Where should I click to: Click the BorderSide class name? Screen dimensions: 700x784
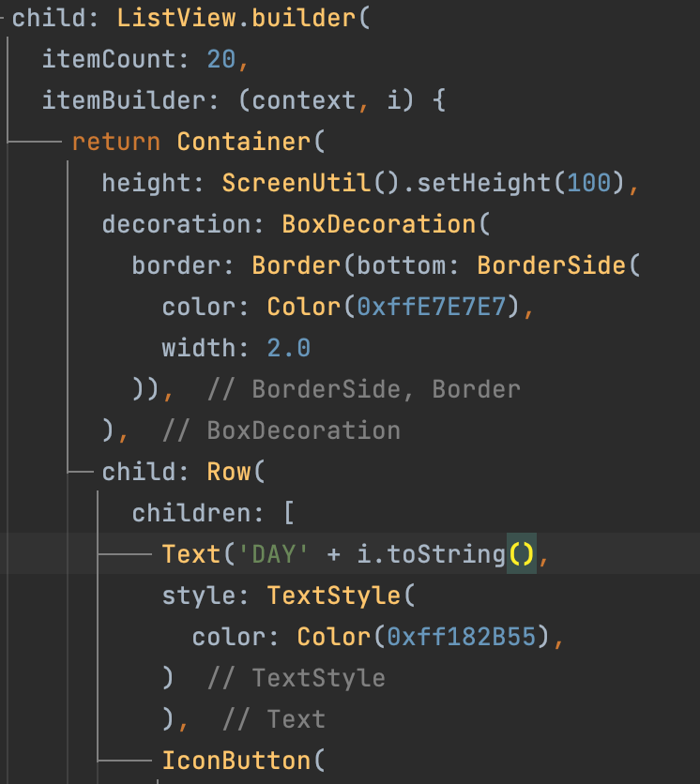552,265
